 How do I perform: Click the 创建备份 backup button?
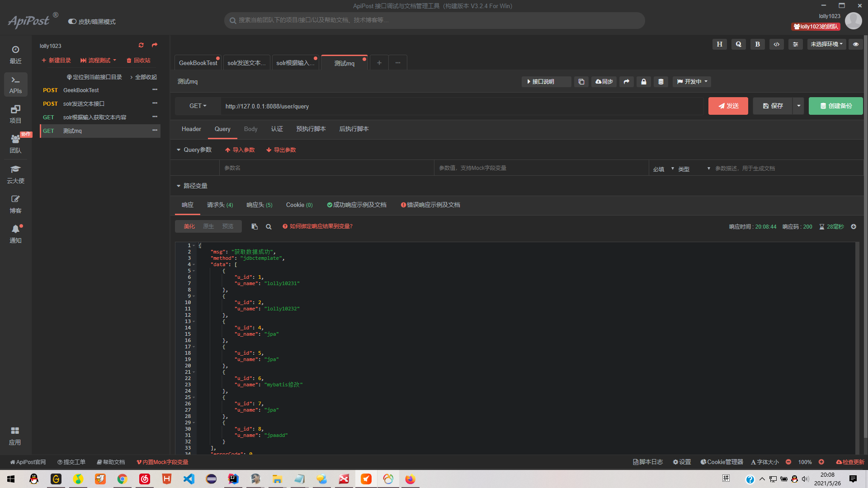point(836,106)
